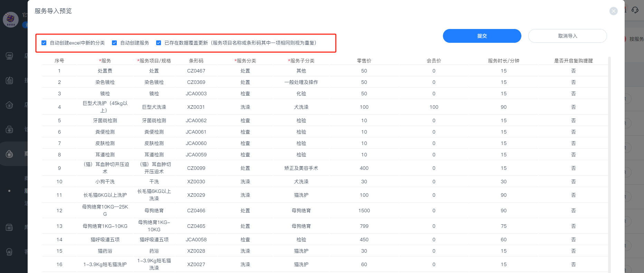
Task: Click the 零售价 column header
Action: click(364, 61)
